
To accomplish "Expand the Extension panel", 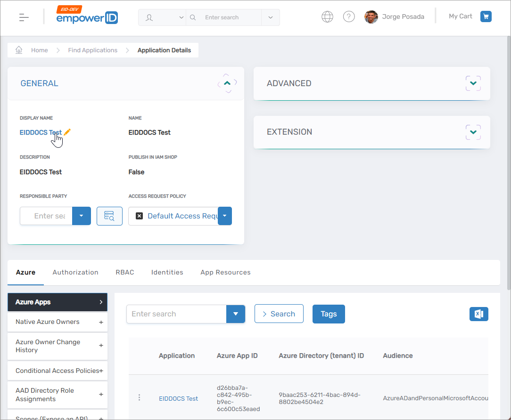I will [473, 132].
